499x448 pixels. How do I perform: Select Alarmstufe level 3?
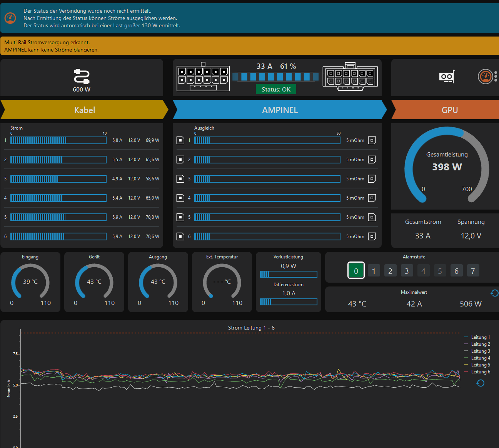[x=407, y=271]
